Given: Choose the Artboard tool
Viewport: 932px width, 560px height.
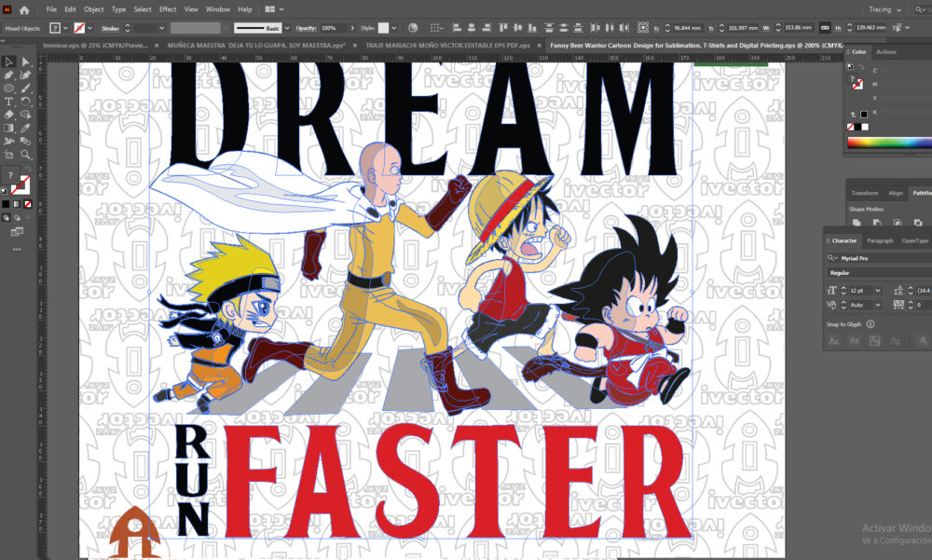Looking at the screenshot, I should (x=8, y=155).
